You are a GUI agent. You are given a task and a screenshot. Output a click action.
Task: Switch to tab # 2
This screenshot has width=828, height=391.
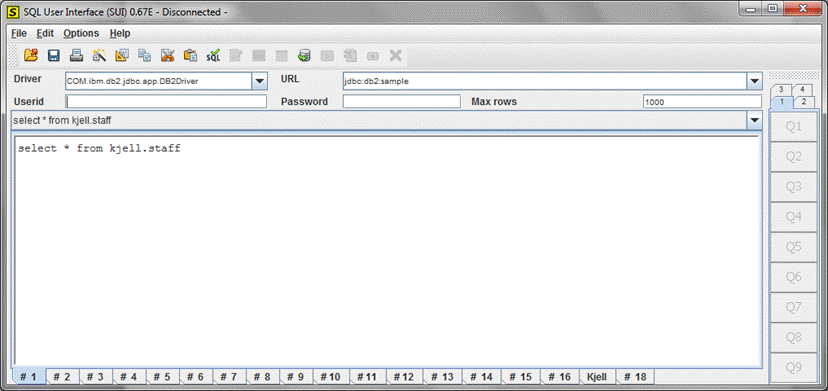click(62, 377)
